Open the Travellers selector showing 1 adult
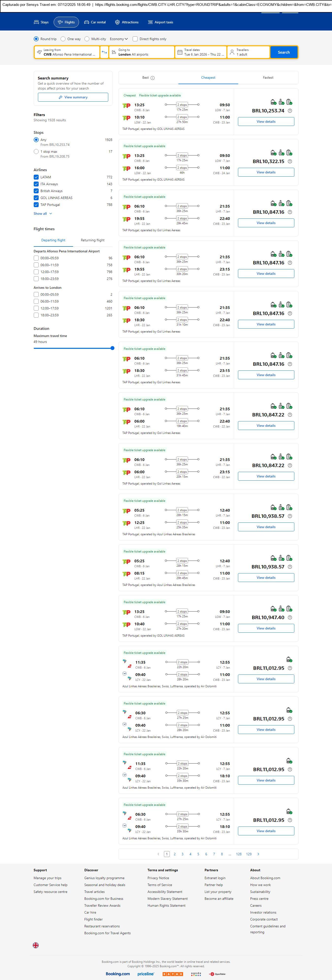This screenshot has width=332, height=980. [x=248, y=52]
